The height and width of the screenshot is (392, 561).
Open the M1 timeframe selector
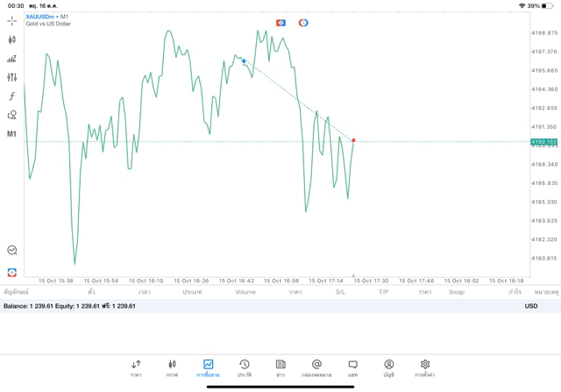click(12, 134)
